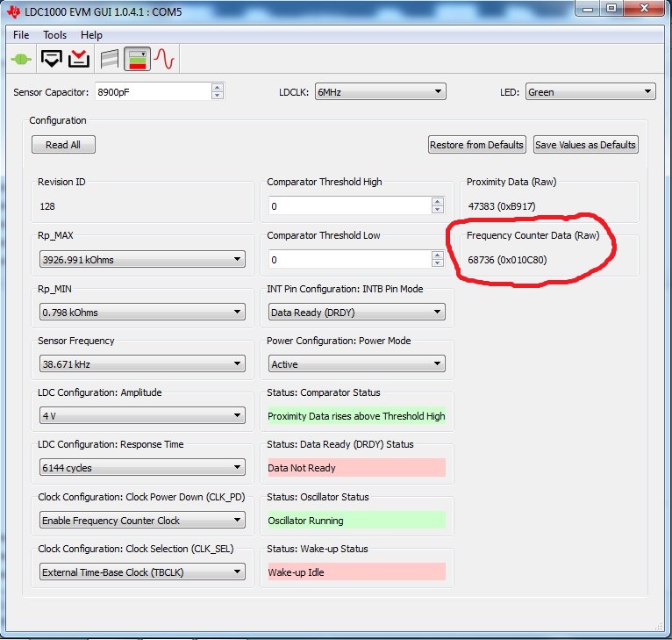The width and height of the screenshot is (672, 640).
Task: Minimize the LDC1000 EVM GUI window
Action: 588,9
